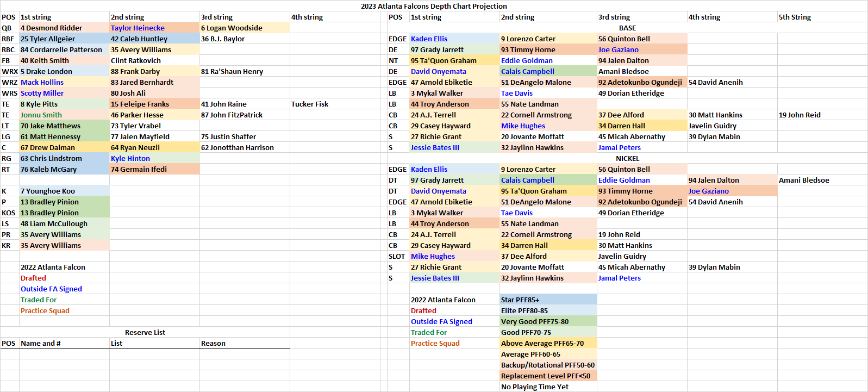Image resolution: width=868 pixels, height=392 pixels.
Task: Select the '46 Parker Hesse' cell
Action: pyautogui.click(x=154, y=115)
